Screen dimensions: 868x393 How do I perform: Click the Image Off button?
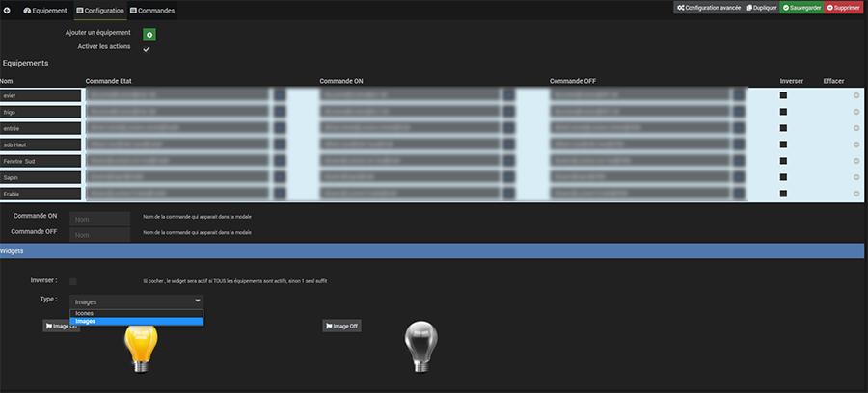coord(341,326)
